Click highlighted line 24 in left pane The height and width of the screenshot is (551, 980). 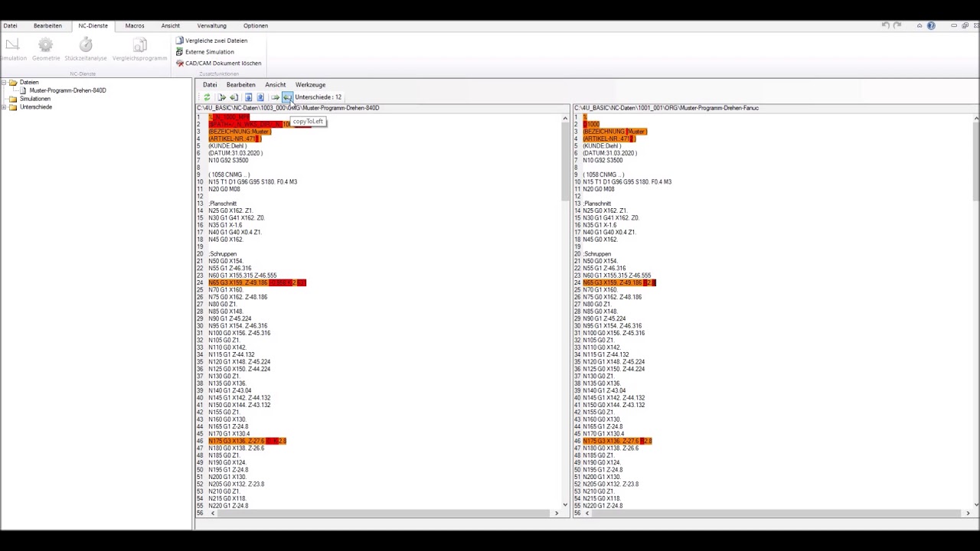257,283
